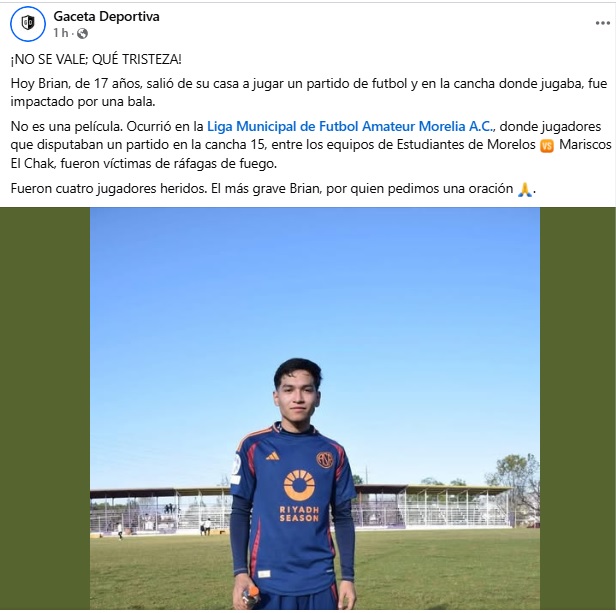Click the grandstand right of the player
The image size is (616, 613).
(x=434, y=506)
